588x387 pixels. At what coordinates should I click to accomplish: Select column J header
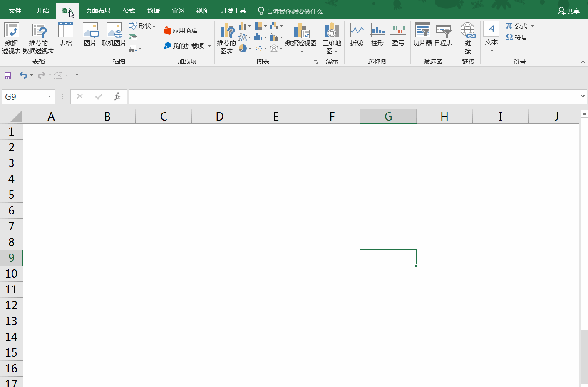point(554,116)
